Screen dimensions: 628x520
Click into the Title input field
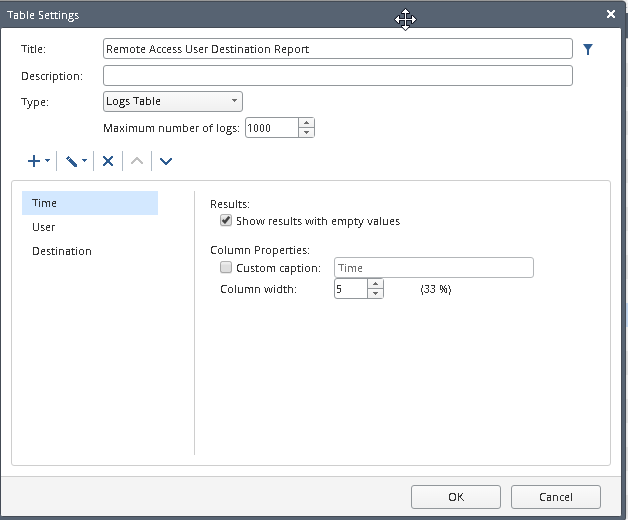click(x=338, y=49)
